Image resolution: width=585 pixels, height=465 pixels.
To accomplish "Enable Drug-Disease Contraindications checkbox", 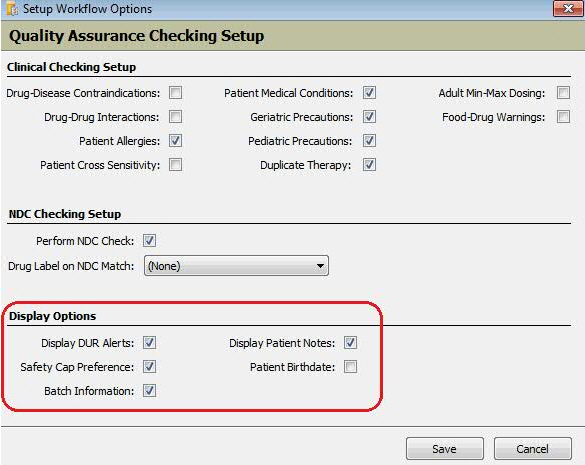I will 175,93.
